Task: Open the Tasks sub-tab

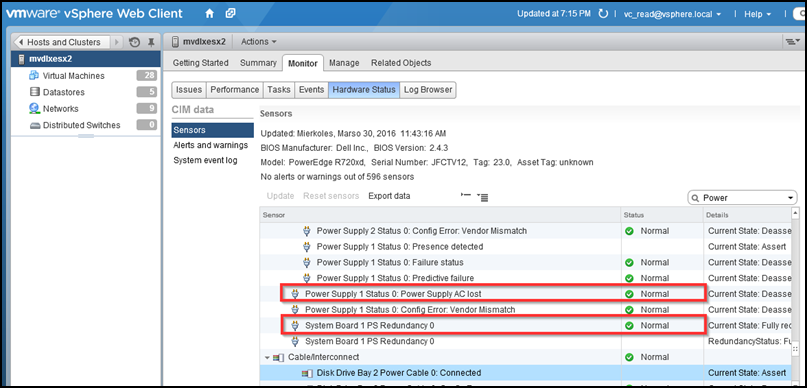Action: point(279,90)
